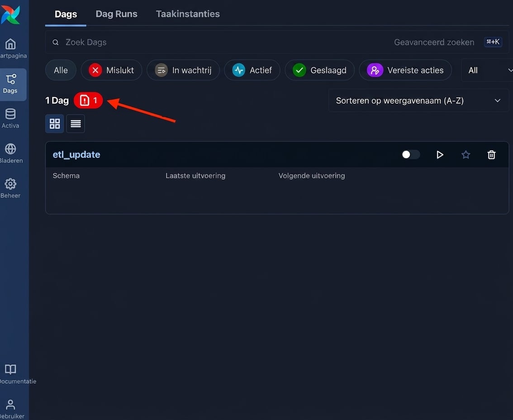Click the Volgende uitvoering label
Screen dimensions: 513x420
pyautogui.click(x=311, y=176)
